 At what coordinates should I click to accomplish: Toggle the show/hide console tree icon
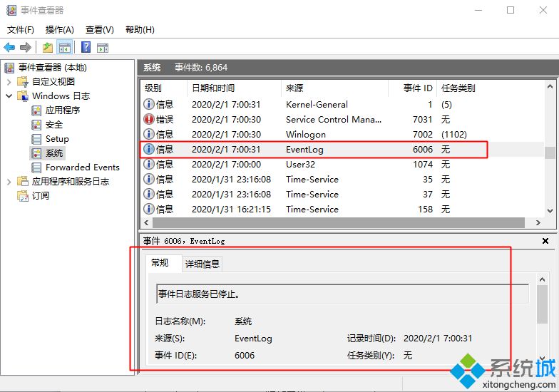click(x=65, y=47)
